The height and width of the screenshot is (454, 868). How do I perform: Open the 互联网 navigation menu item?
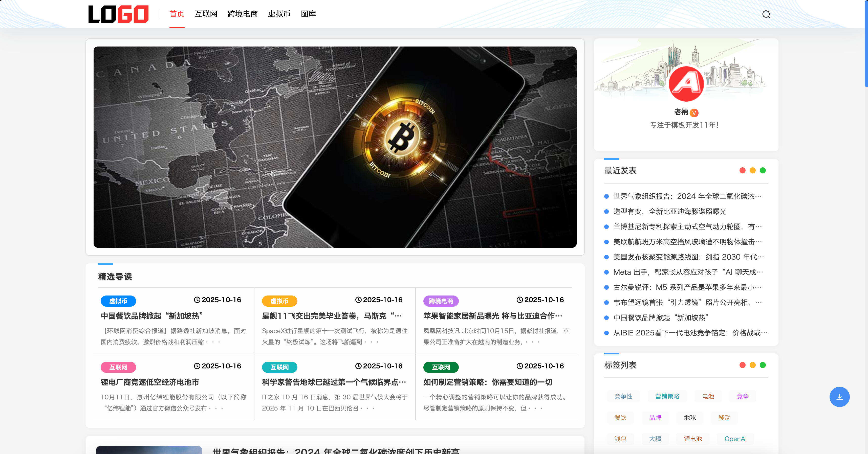(x=206, y=14)
